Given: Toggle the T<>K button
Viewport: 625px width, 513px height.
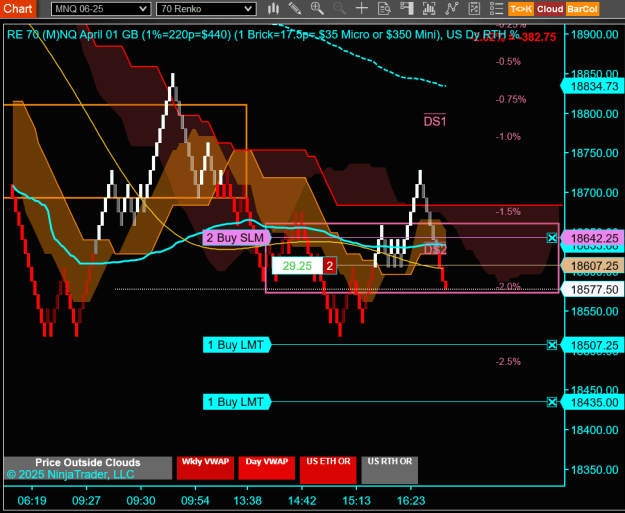Looking at the screenshot, I should click(521, 9).
